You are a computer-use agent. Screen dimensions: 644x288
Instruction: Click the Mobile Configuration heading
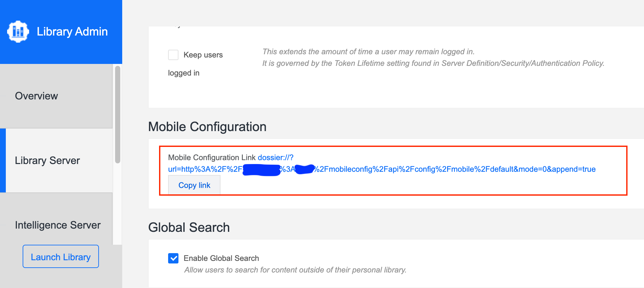(207, 127)
